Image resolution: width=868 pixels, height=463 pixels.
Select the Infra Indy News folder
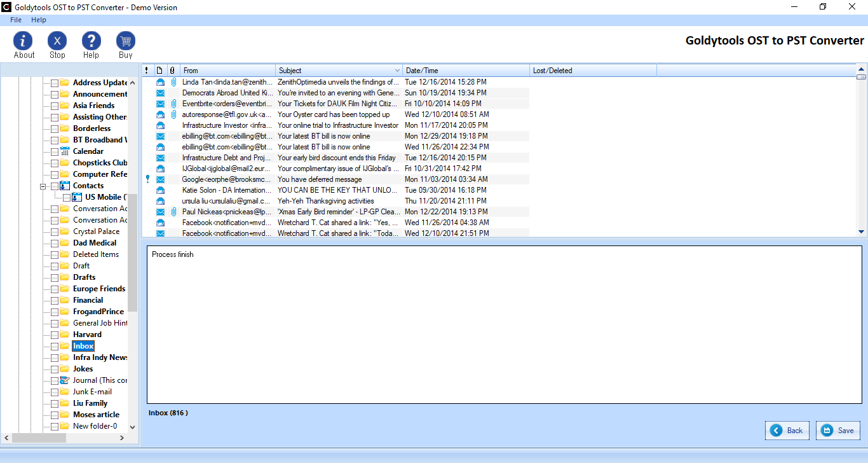pyautogui.click(x=100, y=357)
